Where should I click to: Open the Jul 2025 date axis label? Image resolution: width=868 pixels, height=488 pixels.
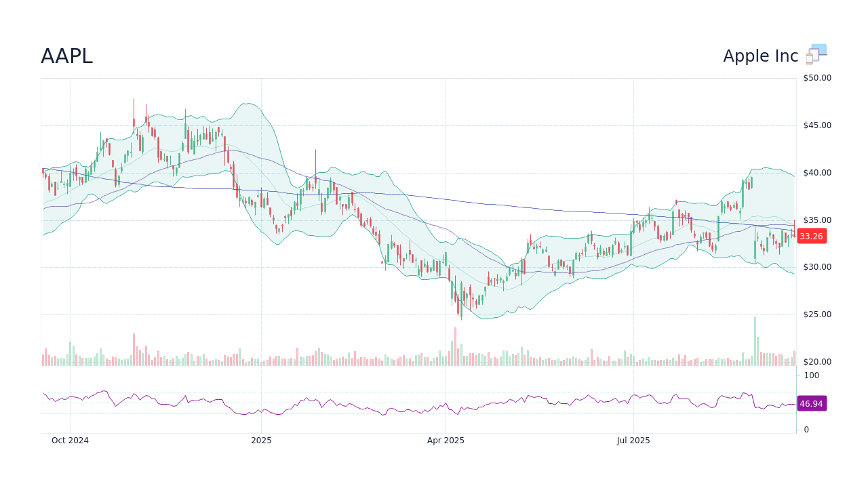click(x=633, y=440)
